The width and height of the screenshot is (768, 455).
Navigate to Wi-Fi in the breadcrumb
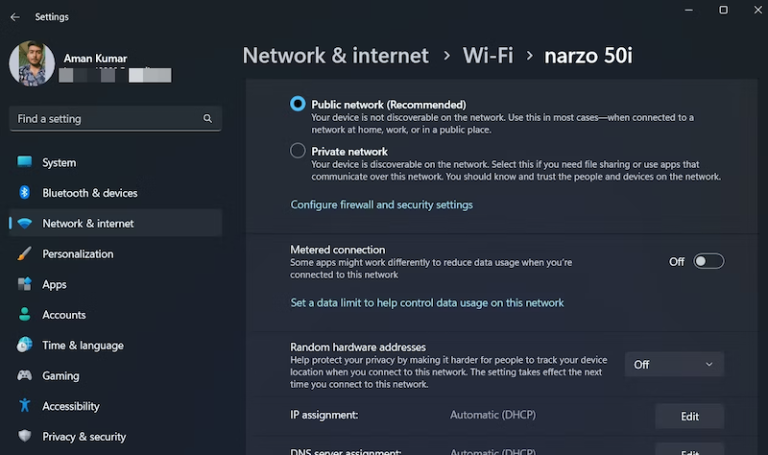(x=488, y=56)
